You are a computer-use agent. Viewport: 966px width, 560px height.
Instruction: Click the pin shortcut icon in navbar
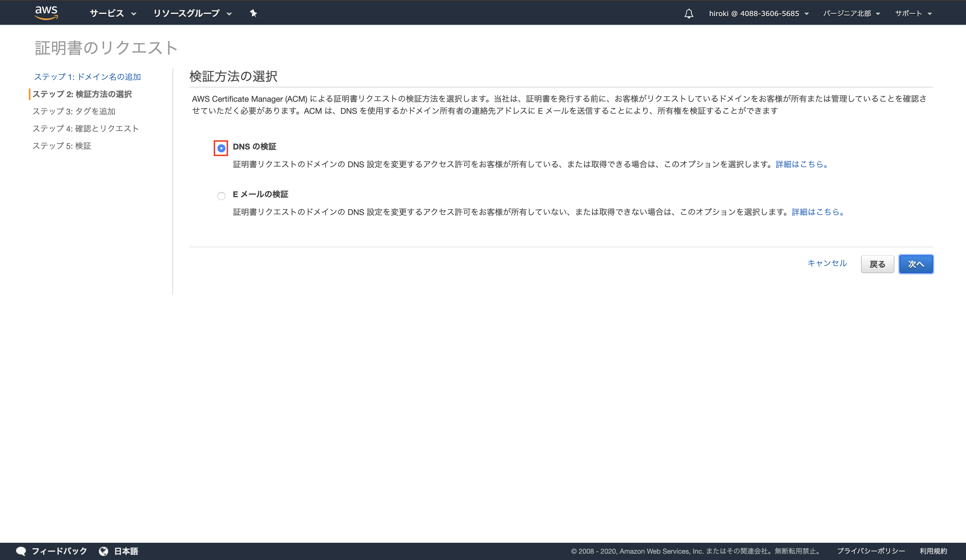[253, 14]
